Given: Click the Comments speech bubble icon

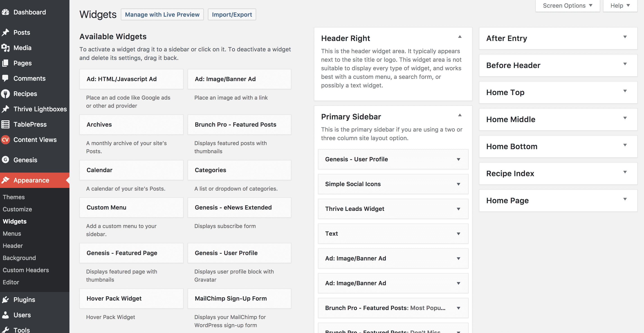Looking at the screenshot, I should (x=5, y=78).
